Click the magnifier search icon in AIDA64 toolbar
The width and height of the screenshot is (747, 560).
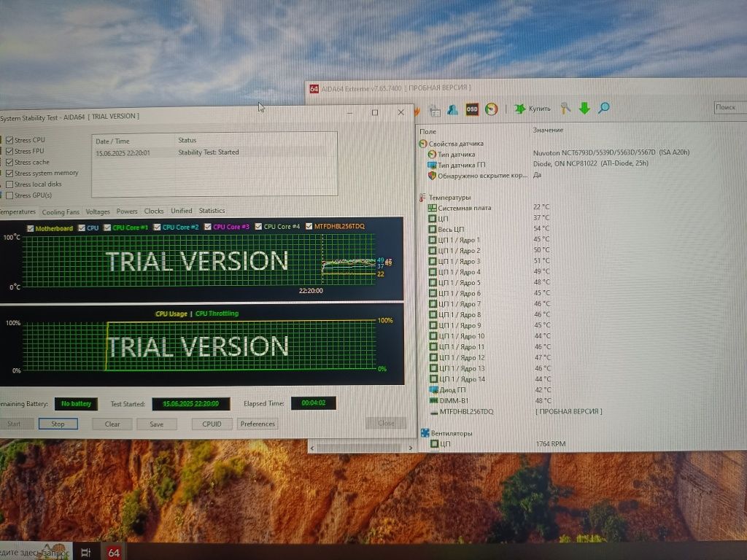603,108
